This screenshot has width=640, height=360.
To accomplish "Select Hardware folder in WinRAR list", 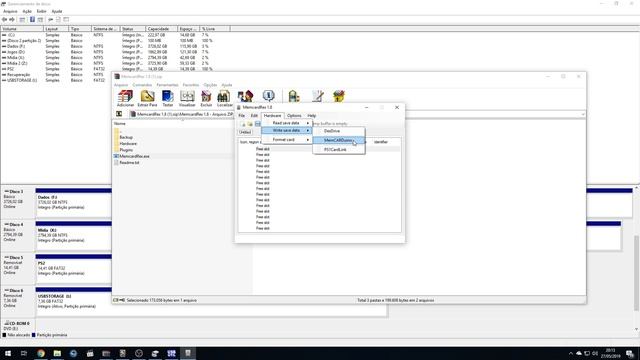I will click(x=128, y=144).
